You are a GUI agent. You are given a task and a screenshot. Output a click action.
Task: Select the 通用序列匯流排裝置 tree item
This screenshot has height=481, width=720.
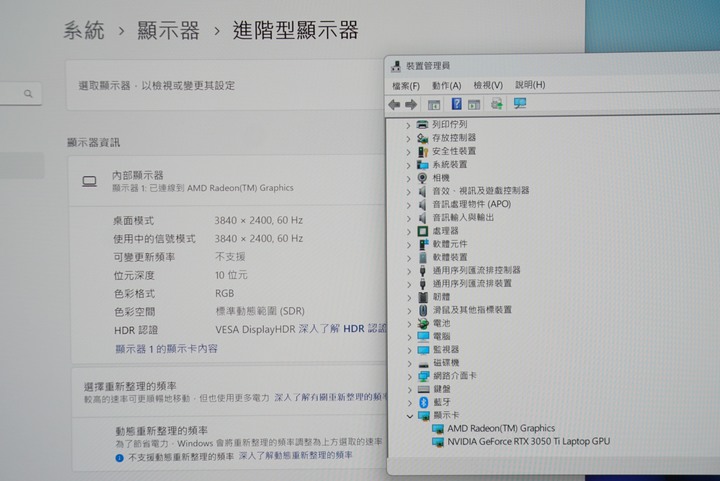(472, 284)
